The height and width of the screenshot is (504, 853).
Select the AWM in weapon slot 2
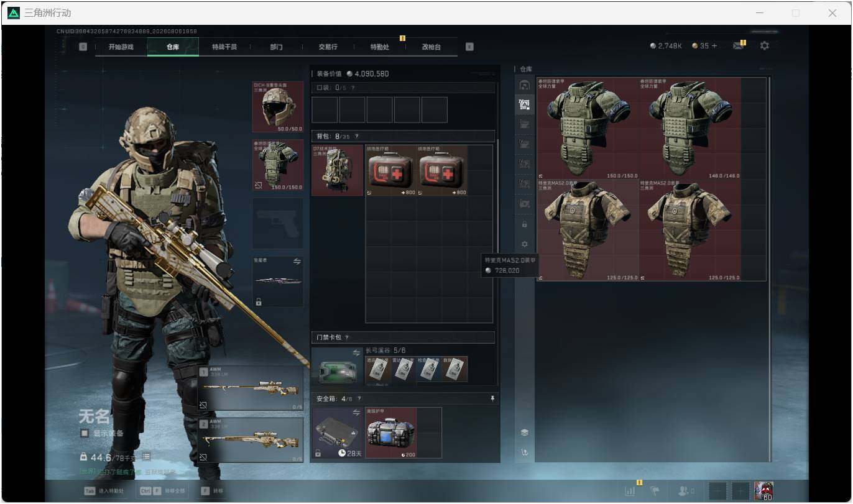[x=251, y=440]
